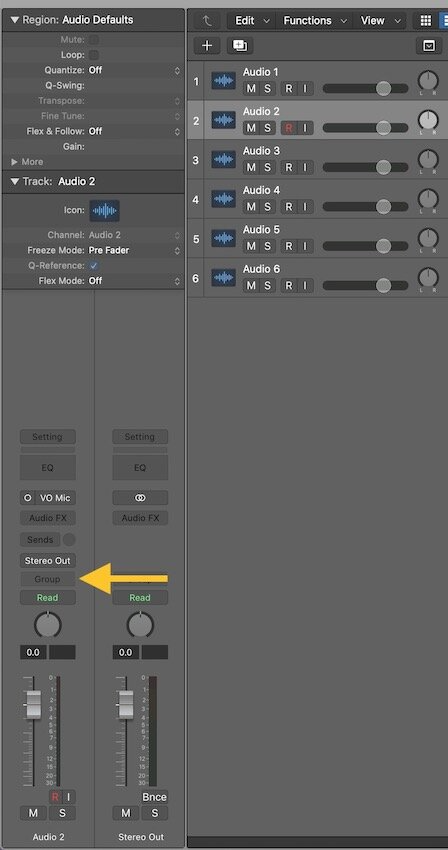Open the Quantize dropdown
Screen dimensions: 448x850
pos(135,70)
